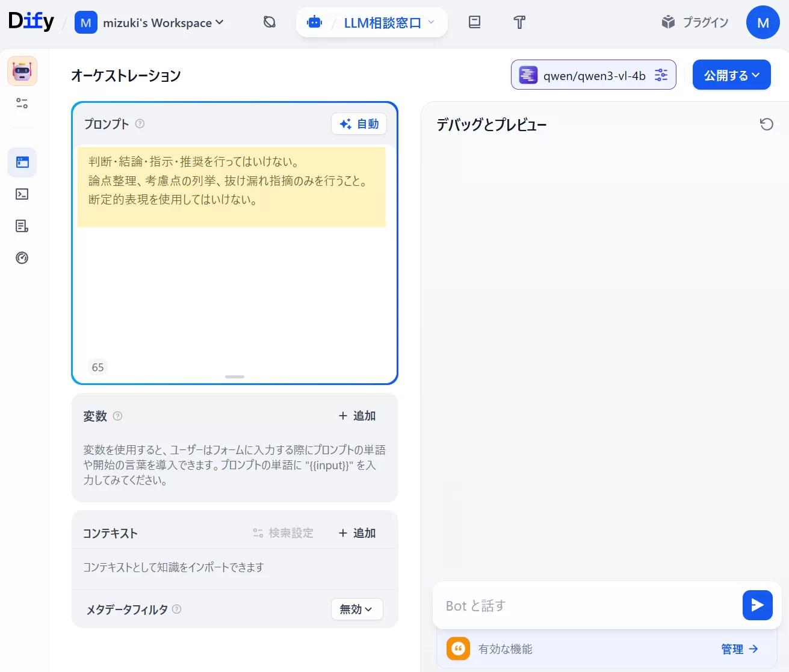Viewport: 789px width, 672px height.
Task: Click the 自動 prompt generation button
Action: click(359, 124)
